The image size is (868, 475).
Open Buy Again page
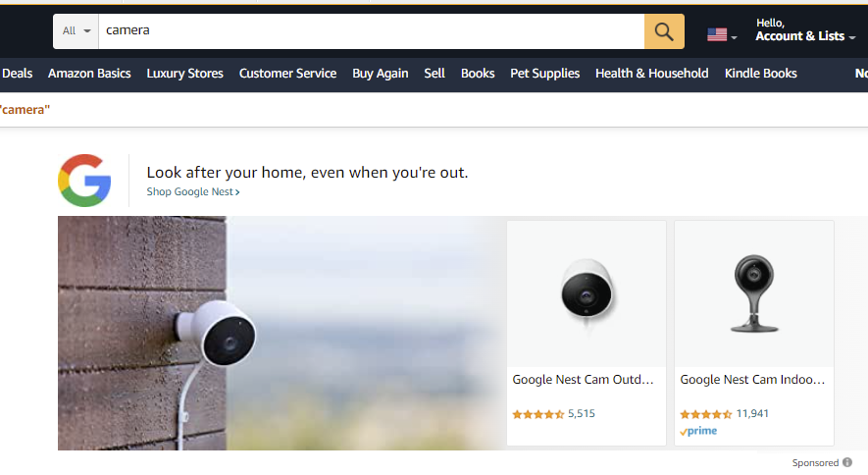point(381,74)
